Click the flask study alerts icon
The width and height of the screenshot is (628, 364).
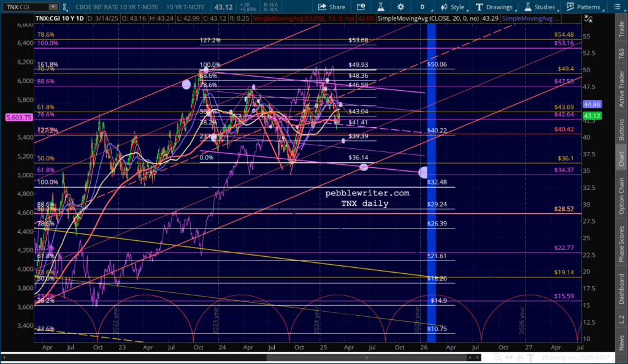click(380, 7)
